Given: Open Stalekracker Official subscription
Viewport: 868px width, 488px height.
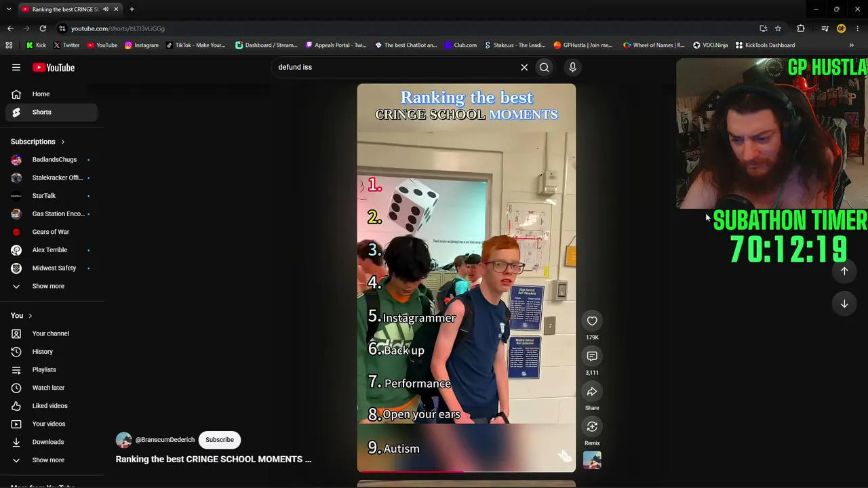Looking at the screenshot, I should tap(52, 178).
